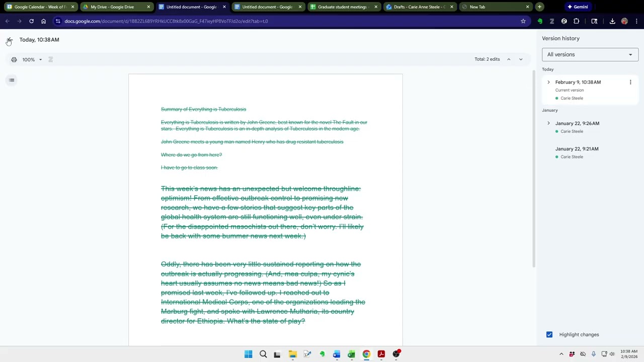
Task: Open Adobe Acrobat from taskbar
Action: pos(381,354)
